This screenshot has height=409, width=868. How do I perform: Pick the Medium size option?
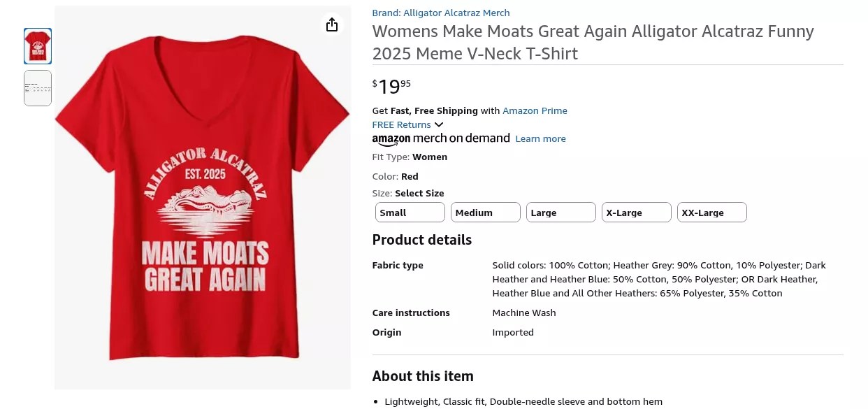(486, 213)
